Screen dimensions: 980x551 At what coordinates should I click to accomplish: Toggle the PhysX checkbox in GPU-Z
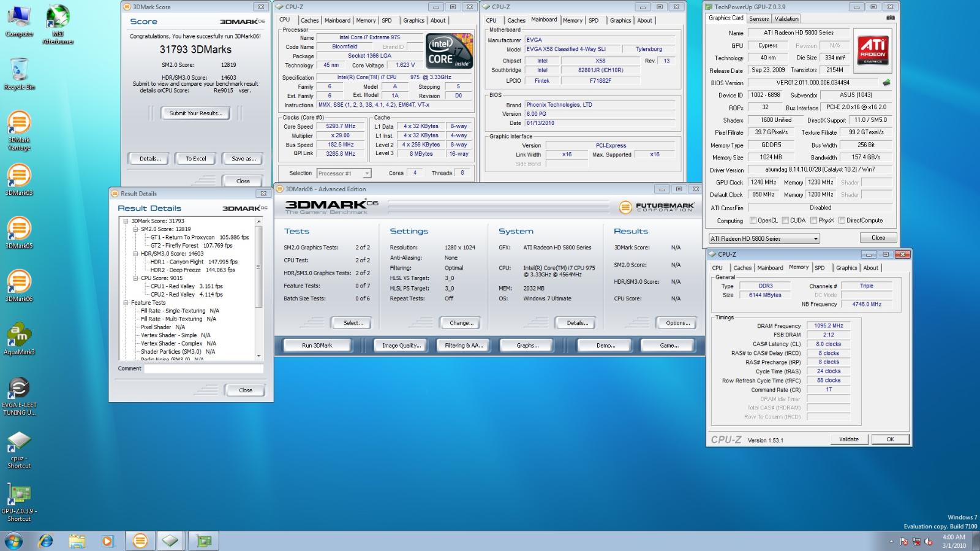pos(813,221)
